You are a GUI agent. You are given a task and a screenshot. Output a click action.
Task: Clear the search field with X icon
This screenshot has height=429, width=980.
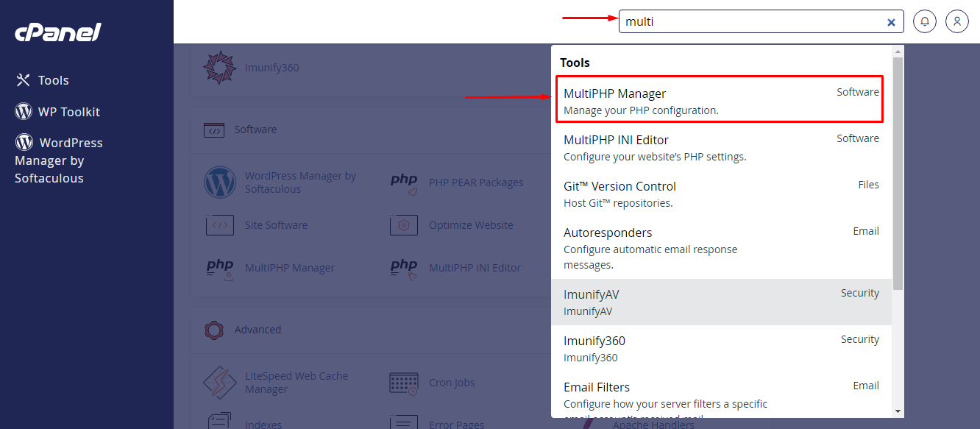(891, 22)
